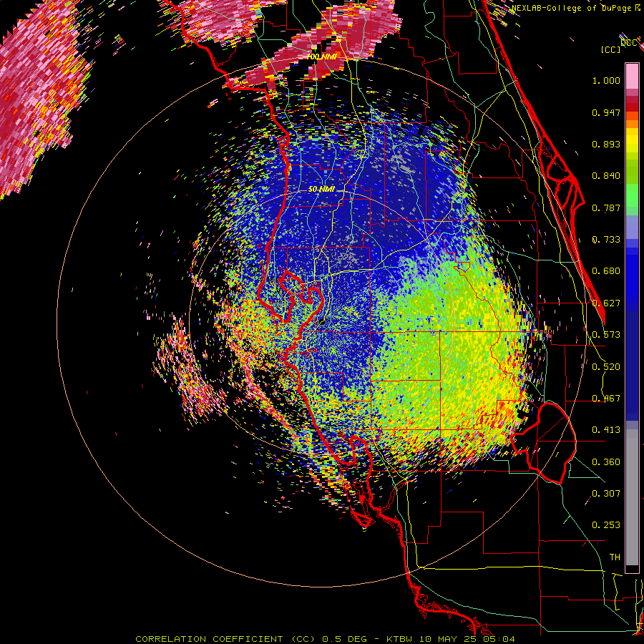
Task: Click the 50 NMI range ring label
Action: (x=321, y=190)
